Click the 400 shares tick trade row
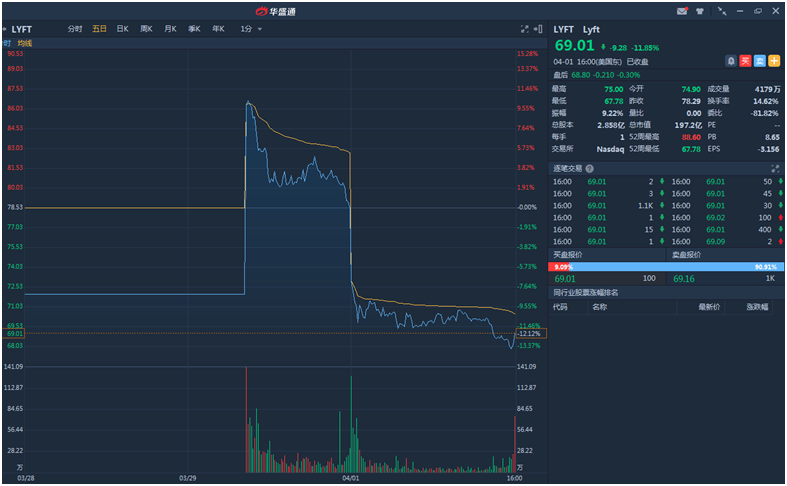787x486 pixels. [726, 229]
